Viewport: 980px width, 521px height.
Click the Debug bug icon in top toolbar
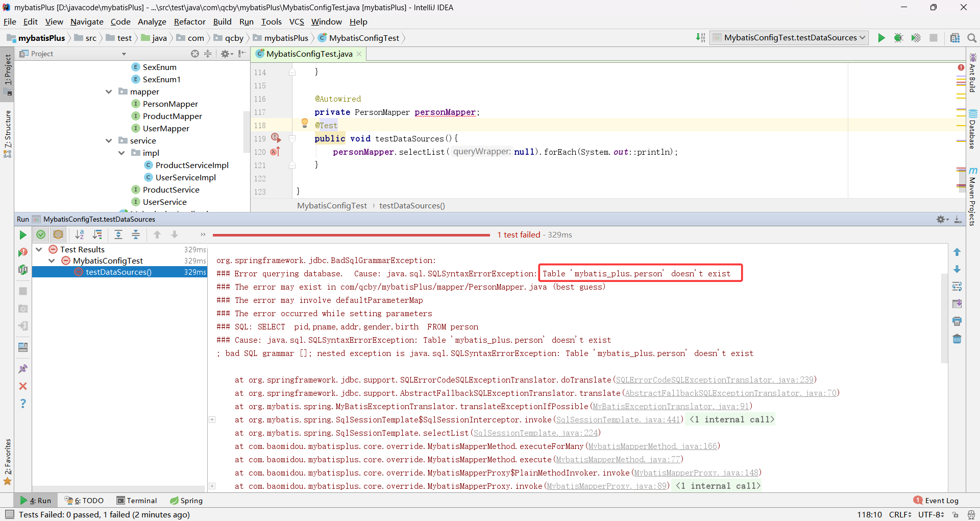898,38
